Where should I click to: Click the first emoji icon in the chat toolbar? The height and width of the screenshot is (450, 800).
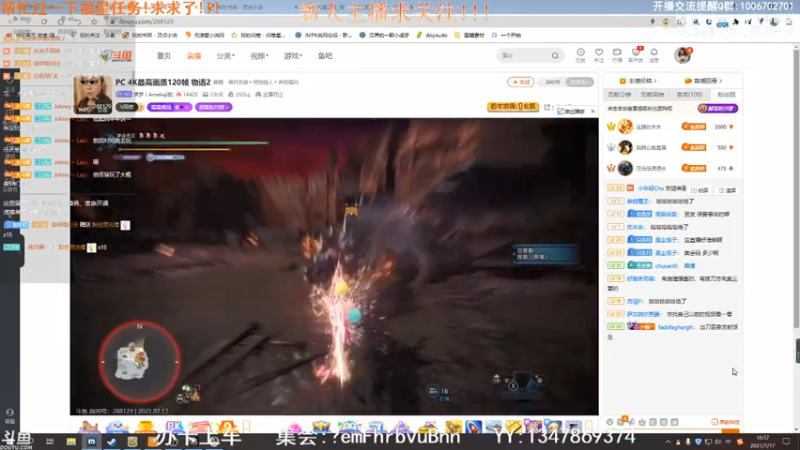(x=610, y=422)
